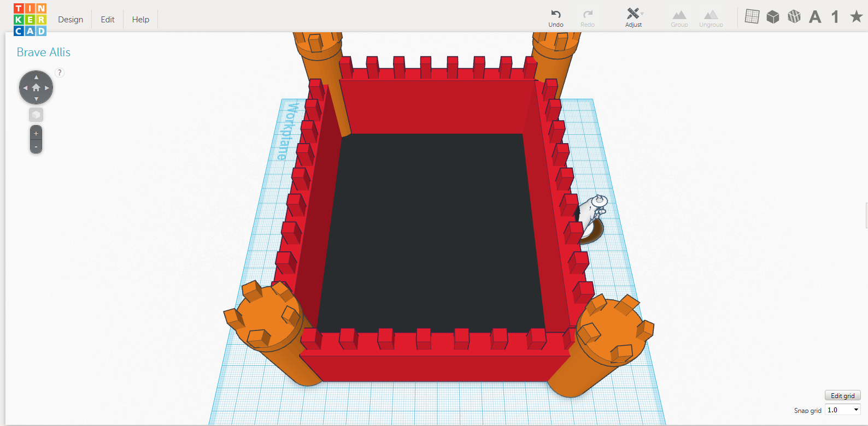Select the Workplane grid tool icon
This screenshot has width=868, height=426.
click(x=752, y=17)
